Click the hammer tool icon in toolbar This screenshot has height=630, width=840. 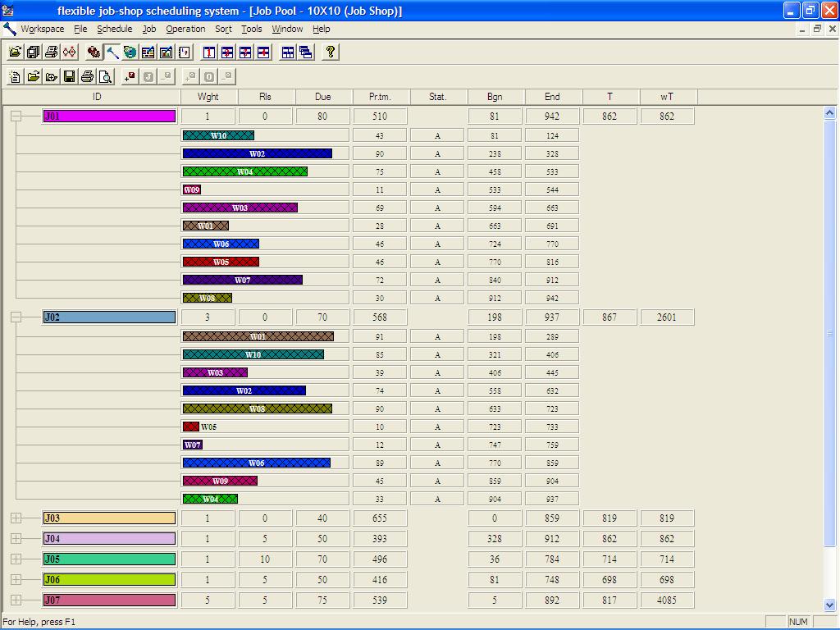(x=112, y=52)
